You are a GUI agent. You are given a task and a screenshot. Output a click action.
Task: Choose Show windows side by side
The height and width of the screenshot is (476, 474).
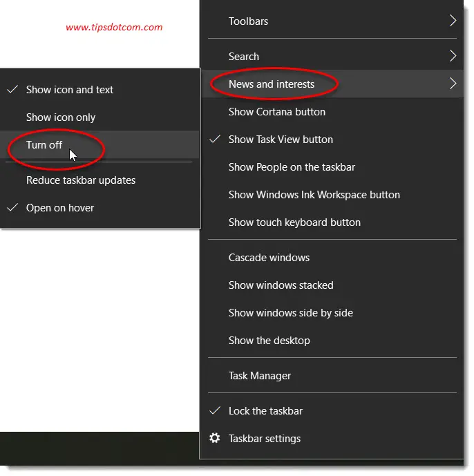point(290,313)
